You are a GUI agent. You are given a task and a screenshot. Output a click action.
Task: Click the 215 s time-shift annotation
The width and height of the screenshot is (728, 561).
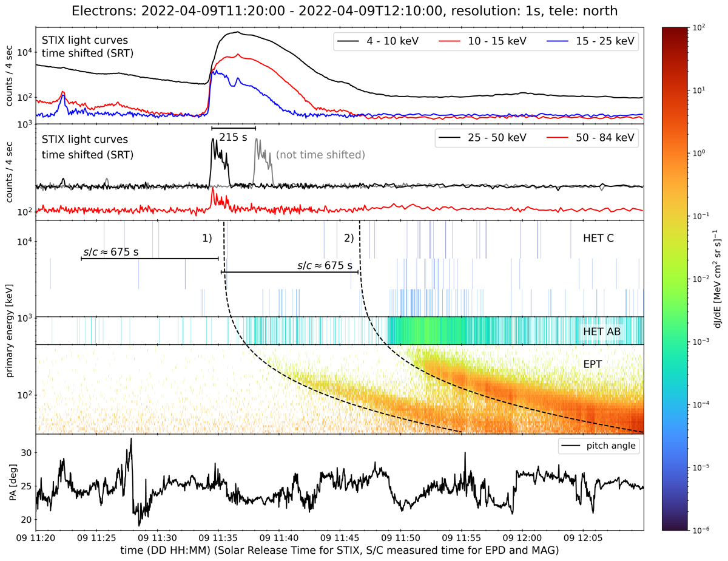point(234,137)
